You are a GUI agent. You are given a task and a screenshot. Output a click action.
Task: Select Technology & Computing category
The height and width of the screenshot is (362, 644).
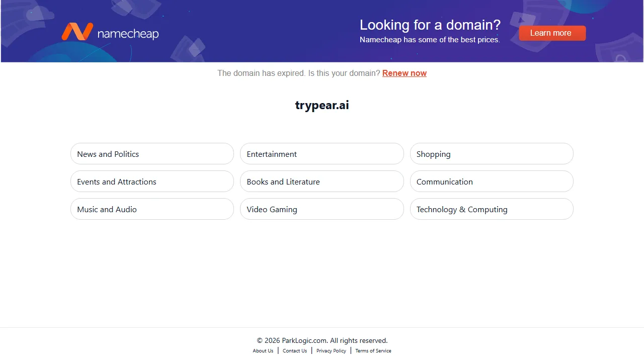click(492, 209)
